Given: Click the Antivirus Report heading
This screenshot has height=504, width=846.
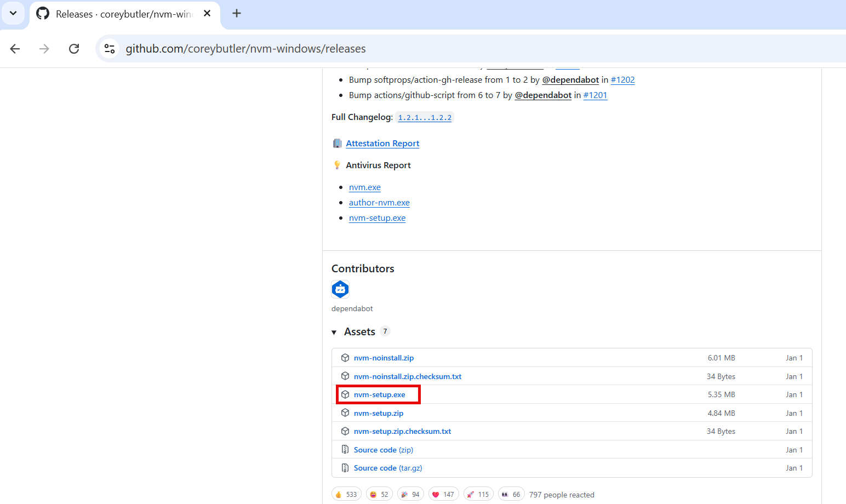Looking at the screenshot, I should coord(378,165).
